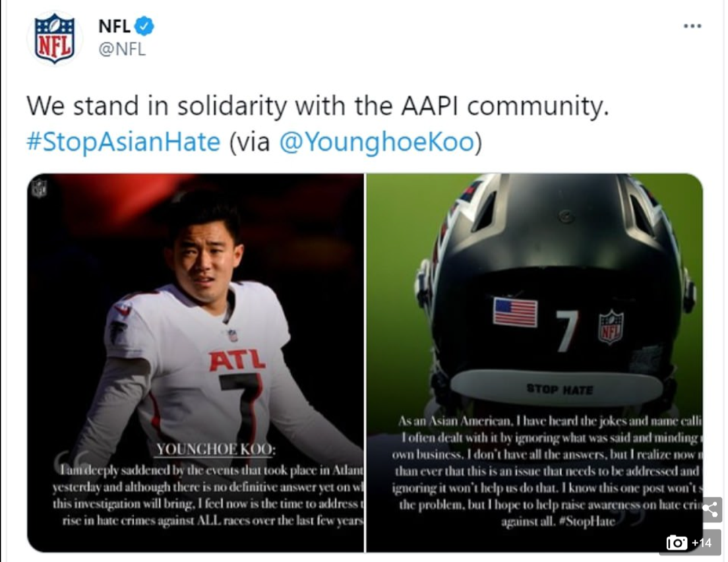Click the YOUNGHOE KOO quote heading

[216, 449]
